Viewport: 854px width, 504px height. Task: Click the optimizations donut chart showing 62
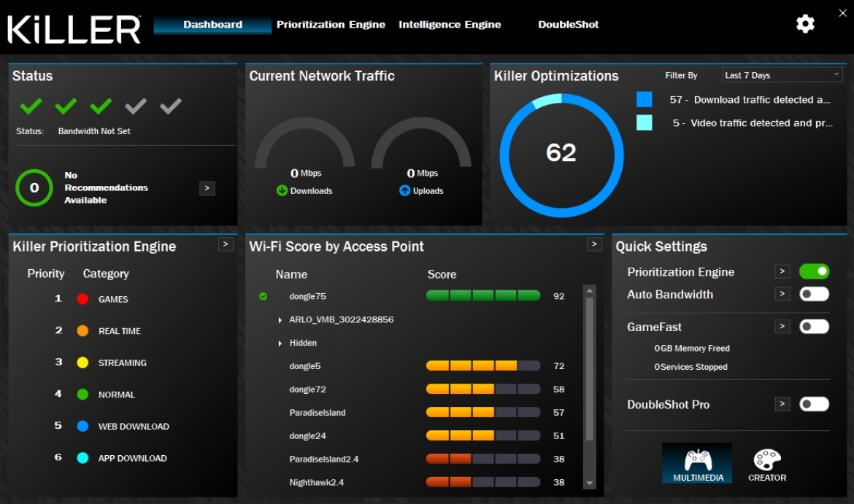[561, 155]
